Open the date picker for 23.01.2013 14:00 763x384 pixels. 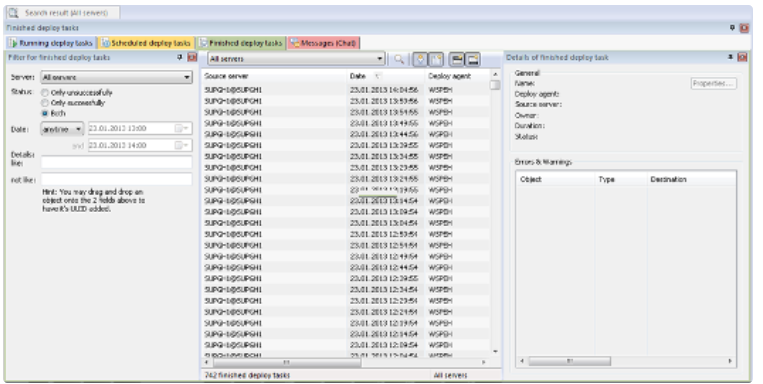point(182,145)
